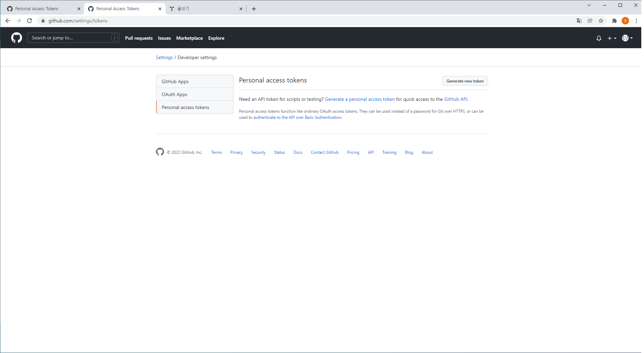Open the Status footer link

pos(280,152)
